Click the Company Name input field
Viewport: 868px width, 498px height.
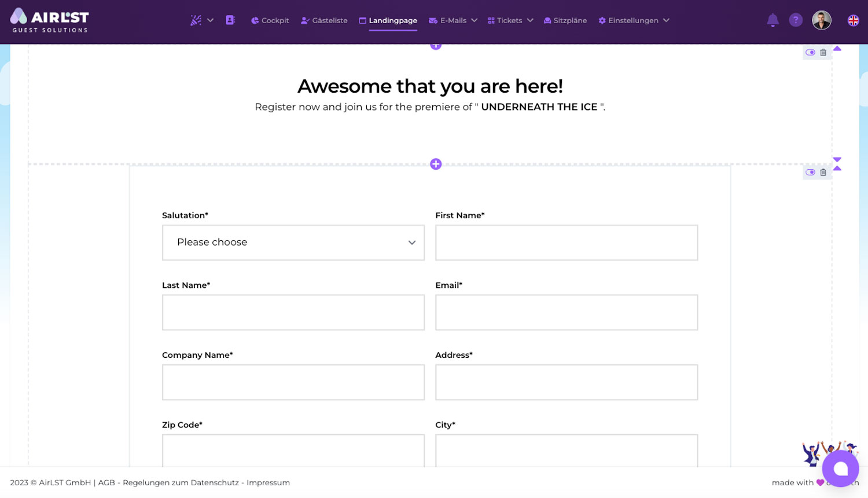pyautogui.click(x=293, y=382)
